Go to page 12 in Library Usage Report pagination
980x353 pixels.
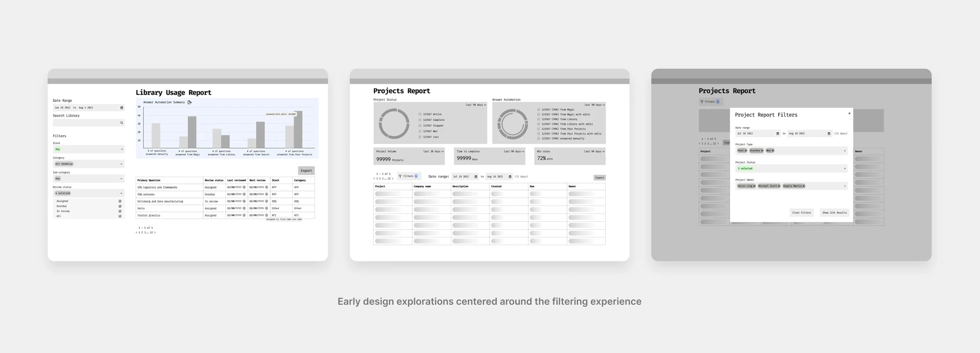[x=151, y=233]
